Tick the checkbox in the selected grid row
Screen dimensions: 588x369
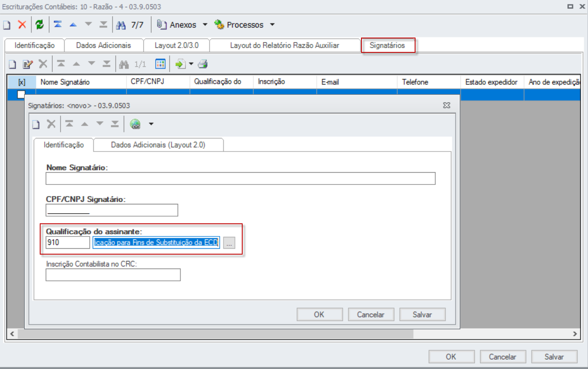(x=21, y=95)
